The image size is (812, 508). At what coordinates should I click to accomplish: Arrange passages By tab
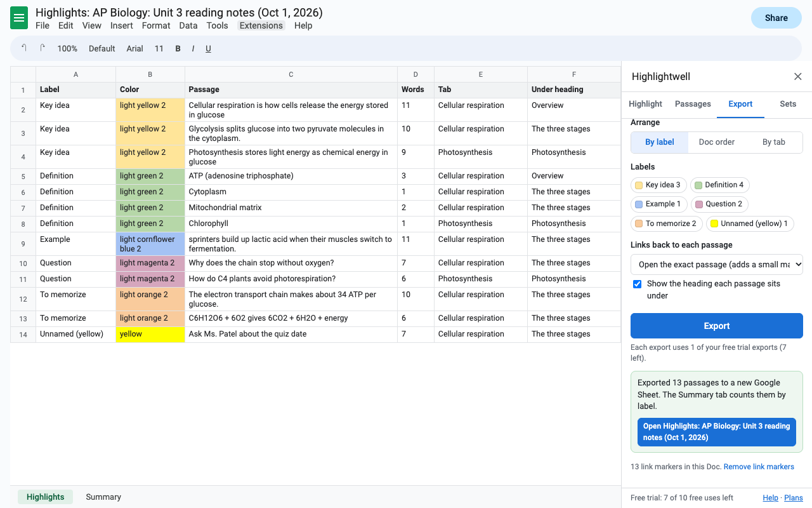click(x=774, y=142)
